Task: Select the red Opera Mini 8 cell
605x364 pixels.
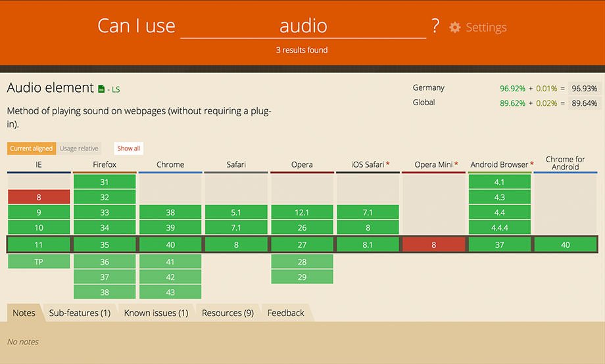Action: [433, 244]
